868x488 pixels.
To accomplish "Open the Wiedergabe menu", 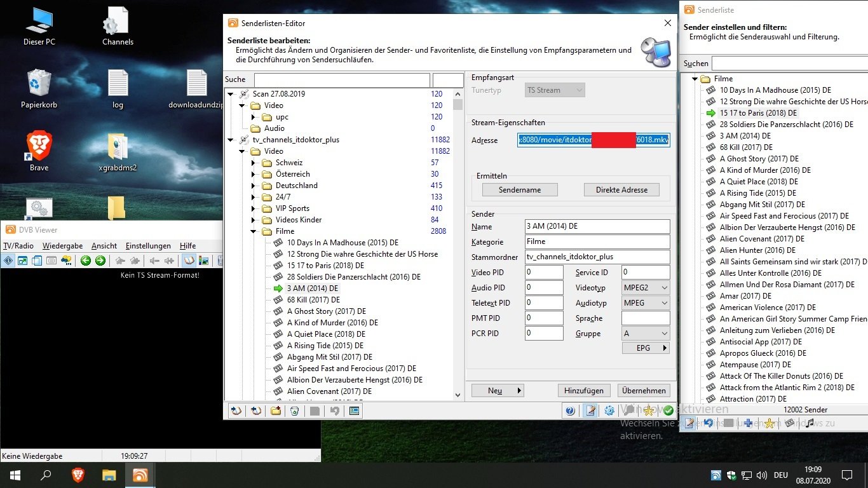I will coord(62,246).
